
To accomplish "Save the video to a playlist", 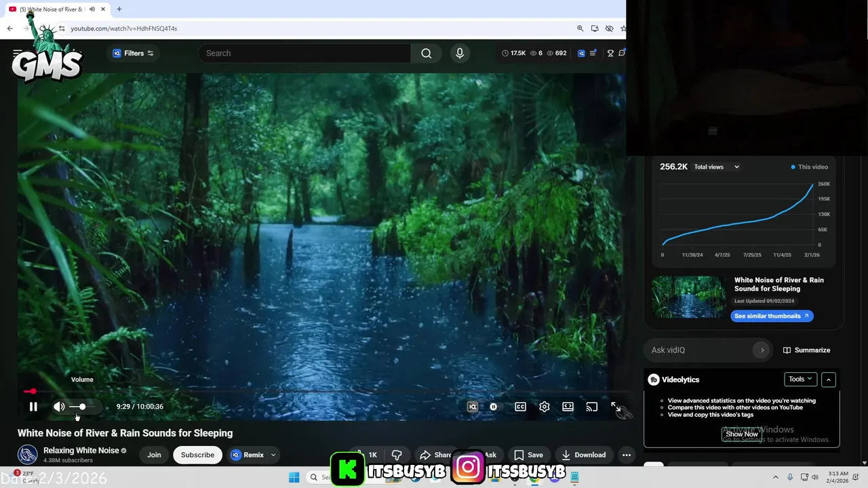I will (x=529, y=455).
